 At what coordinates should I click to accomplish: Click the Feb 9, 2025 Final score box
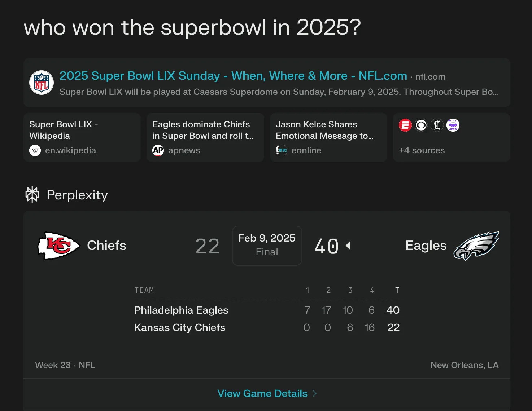tap(267, 246)
